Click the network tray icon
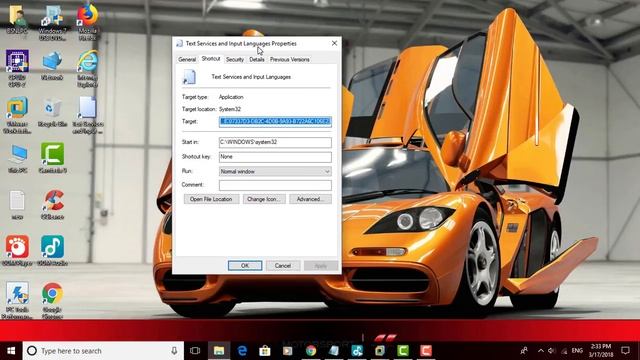This screenshot has height=360, width=640. (x=564, y=351)
